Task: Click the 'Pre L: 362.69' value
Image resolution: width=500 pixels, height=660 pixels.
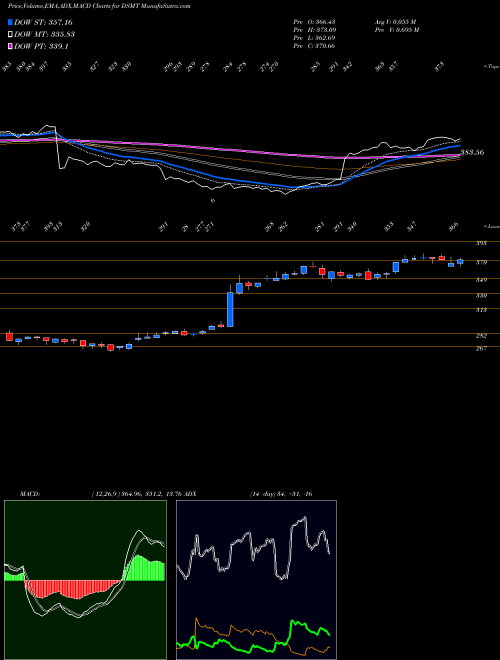Action: (x=314, y=38)
